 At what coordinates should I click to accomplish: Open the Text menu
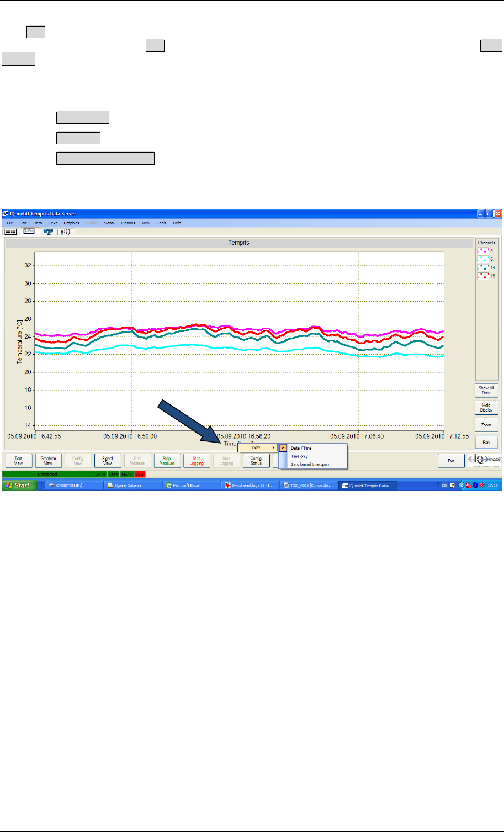[x=52, y=223]
